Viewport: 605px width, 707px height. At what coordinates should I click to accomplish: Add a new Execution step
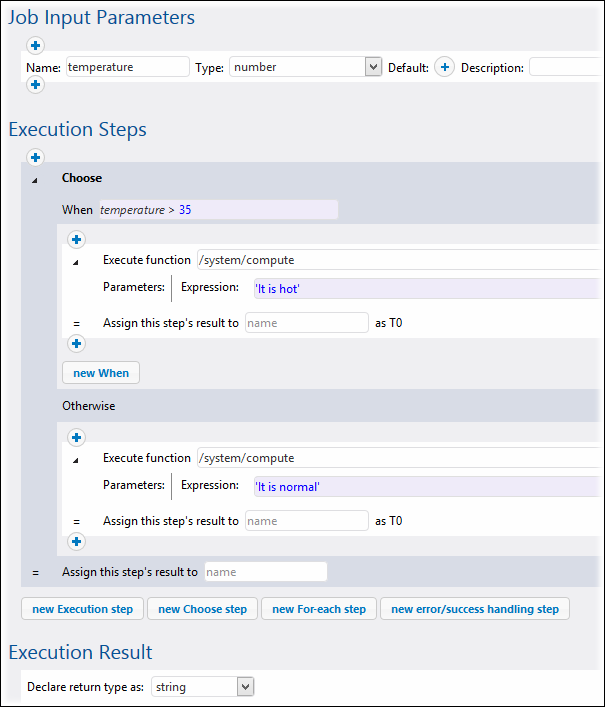click(x=82, y=609)
